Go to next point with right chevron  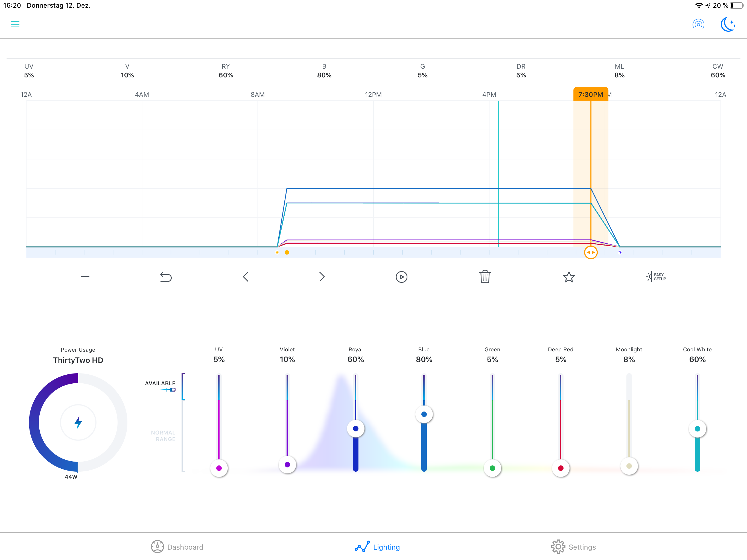tap(322, 277)
